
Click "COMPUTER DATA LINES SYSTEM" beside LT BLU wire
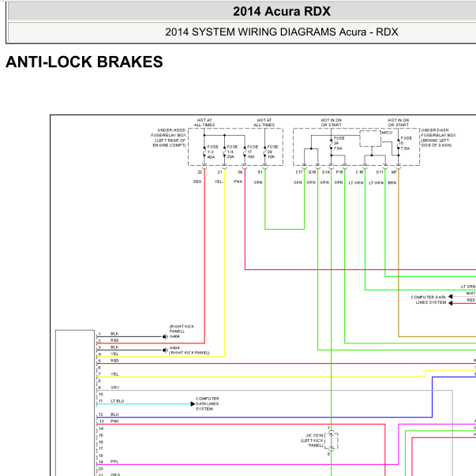point(207,403)
